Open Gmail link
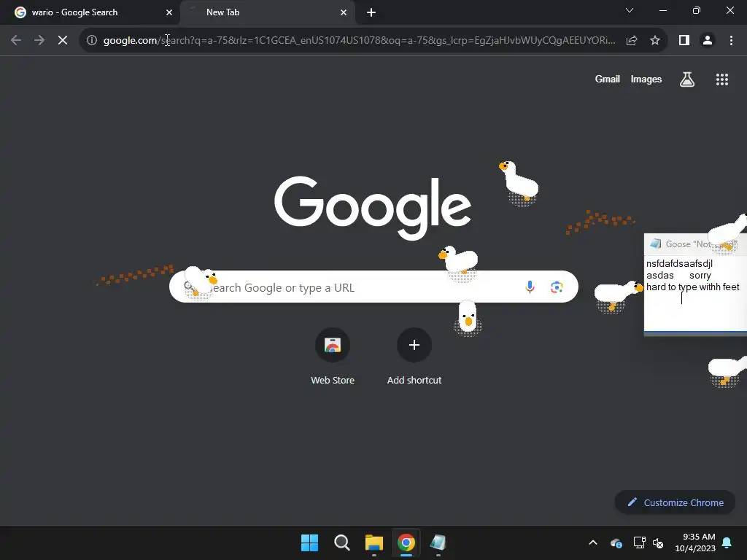 coord(608,79)
